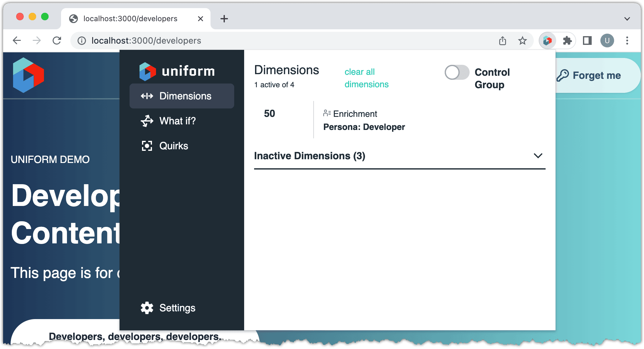Click the reload page icon
The height and width of the screenshot is (349, 644).
(57, 40)
